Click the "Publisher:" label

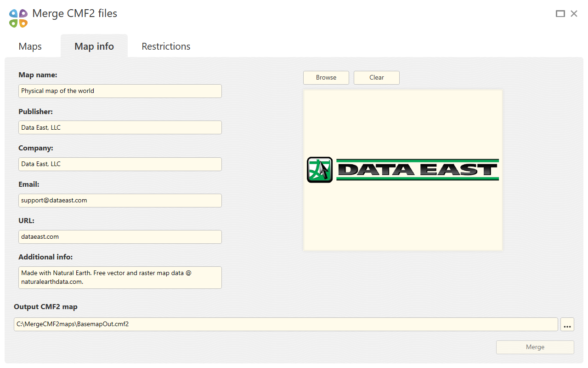[x=35, y=111]
